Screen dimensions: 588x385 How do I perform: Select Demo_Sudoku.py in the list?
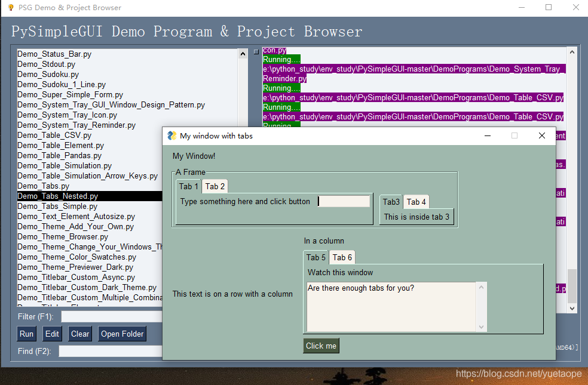(48, 74)
